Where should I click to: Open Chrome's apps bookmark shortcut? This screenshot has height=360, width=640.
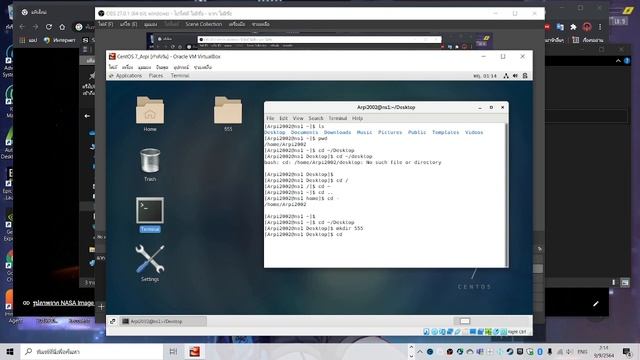pyautogui.click(x=27, y=40)
